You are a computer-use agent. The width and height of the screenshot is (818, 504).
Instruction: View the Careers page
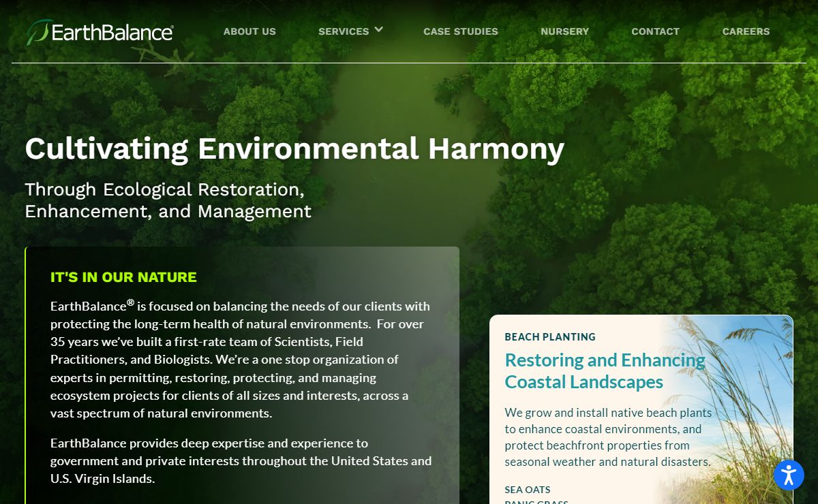pos(746,31)
